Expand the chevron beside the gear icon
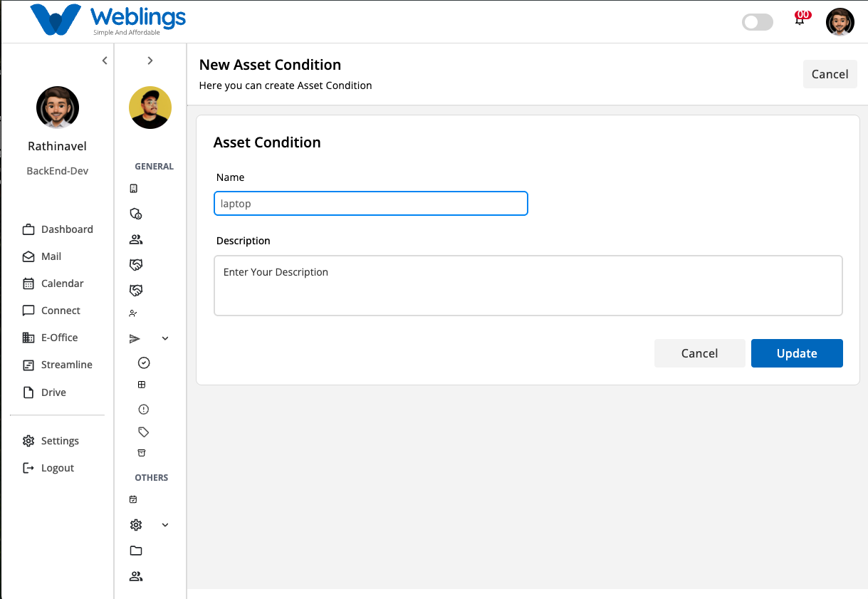 click(x=165, y=525)
